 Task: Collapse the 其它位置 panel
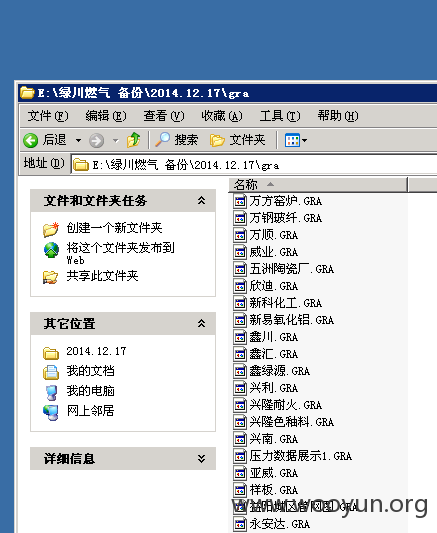pyautogui.click(x=202, y=323)
